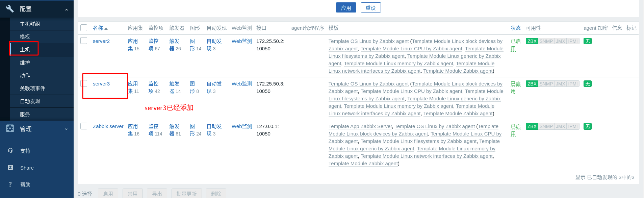Click the 禁用 bulk action button
The height and width of the screenshot is (198, 644).
[133, 194]
